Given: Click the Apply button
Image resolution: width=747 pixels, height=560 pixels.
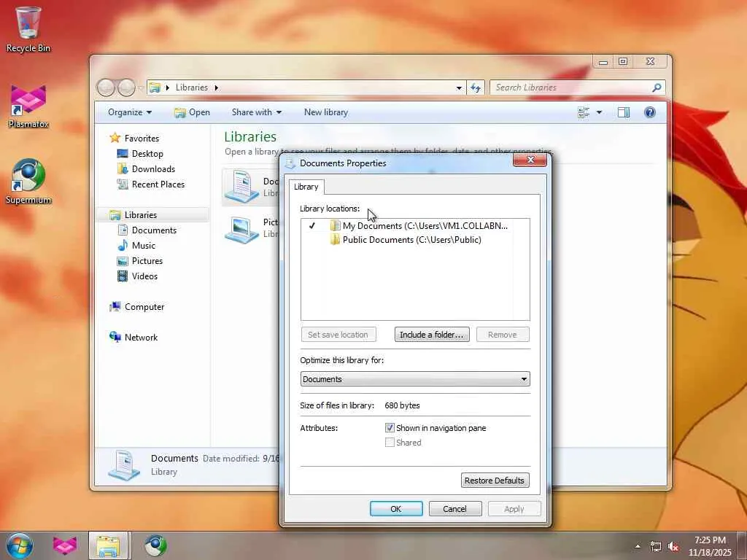Looking at the screenshot, I should point(514,508).
